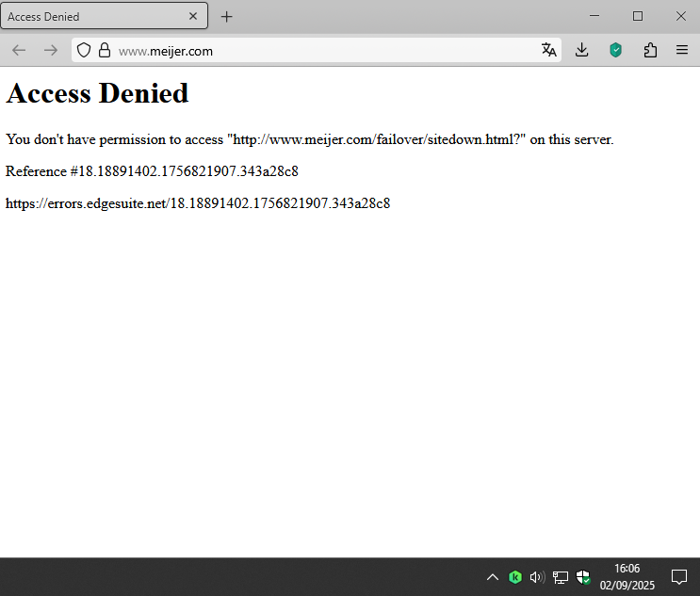Image resolution: width=700 pixels, height=596 pixels.
Task: Go back to the previous page
Action: (19, 51)
